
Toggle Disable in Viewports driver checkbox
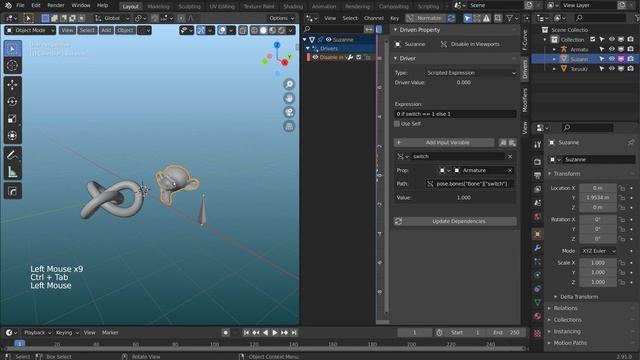(x=358, y=57)
